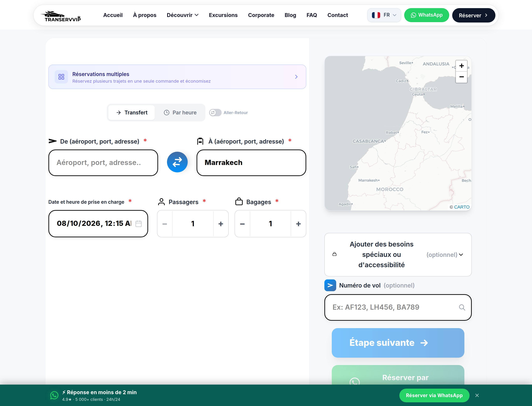Go to Accueil page
The image size is (532, 406).
click(113, 15)
